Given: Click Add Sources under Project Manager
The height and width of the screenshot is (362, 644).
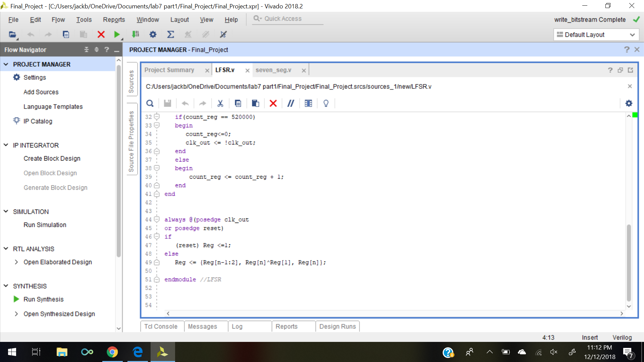Looking at the screenshot, I should point(41,92).
